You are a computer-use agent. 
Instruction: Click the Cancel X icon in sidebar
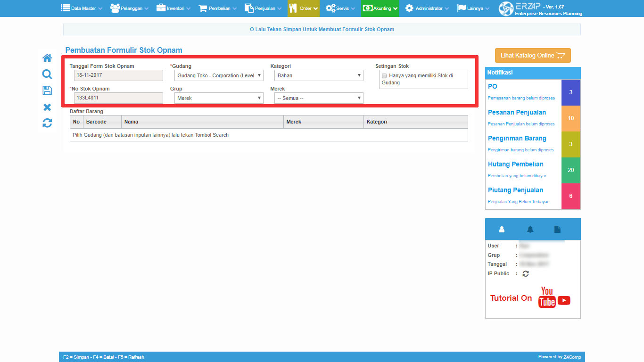[x=47, y=107]
